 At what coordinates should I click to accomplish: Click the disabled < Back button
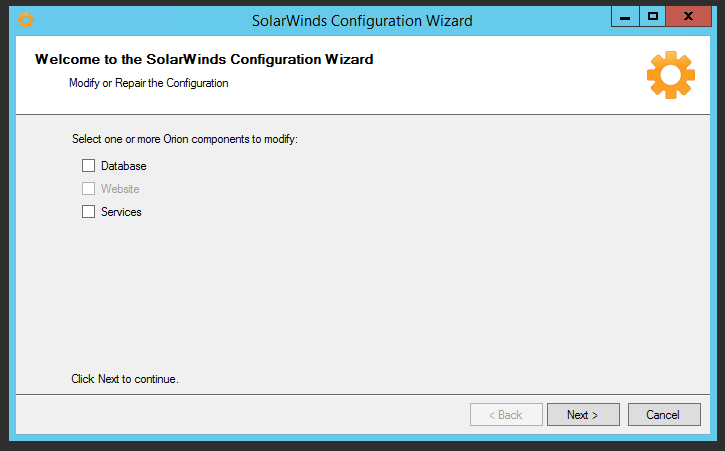point(506,415)
